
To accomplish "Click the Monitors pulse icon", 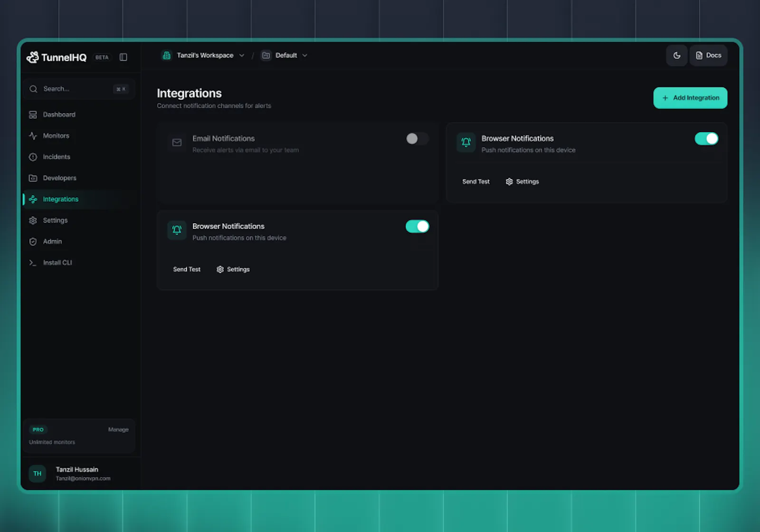I will click(x=33, y=136).
